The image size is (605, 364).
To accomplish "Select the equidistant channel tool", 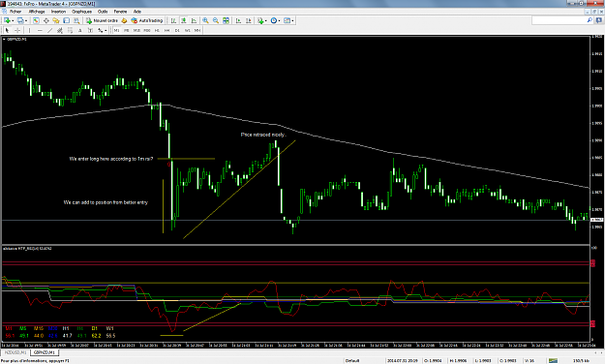I will (60, 30).
